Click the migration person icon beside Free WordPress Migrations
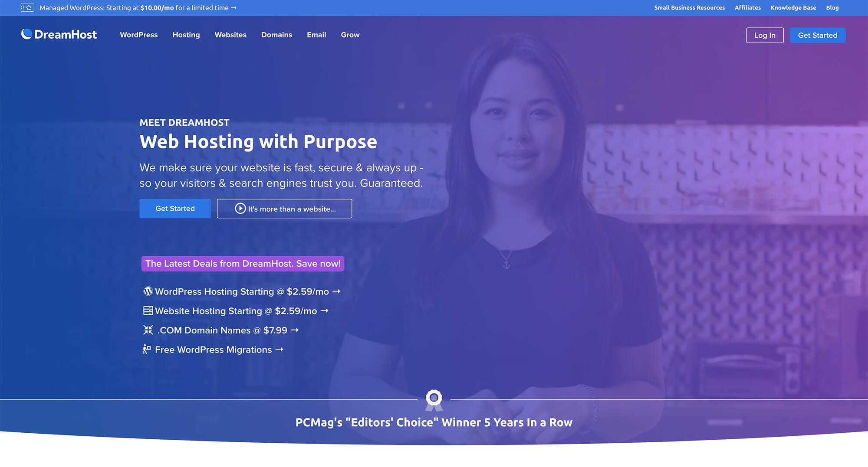Screen dimensions: 868x467 click(x=147, y=349)
